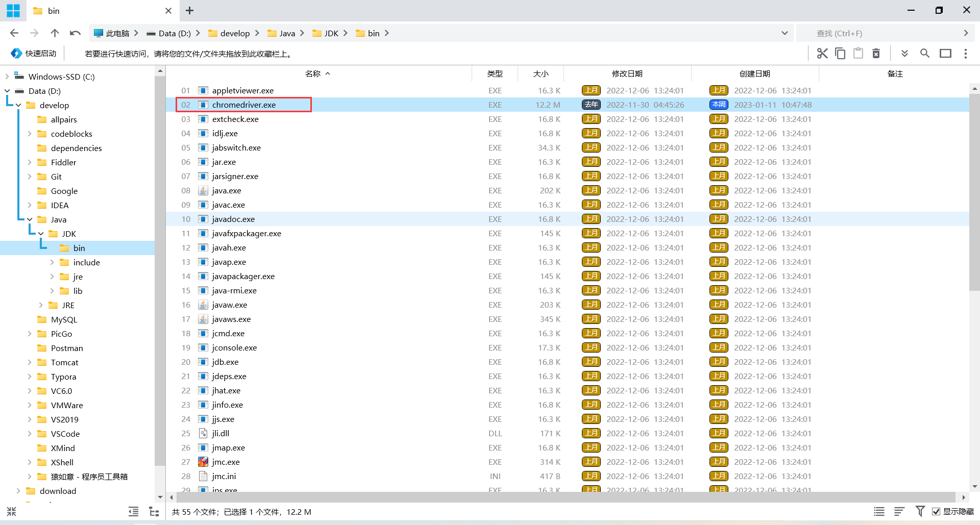
Task: Click the file list vertical scrollbar
Action: click(x=974, y=191)
